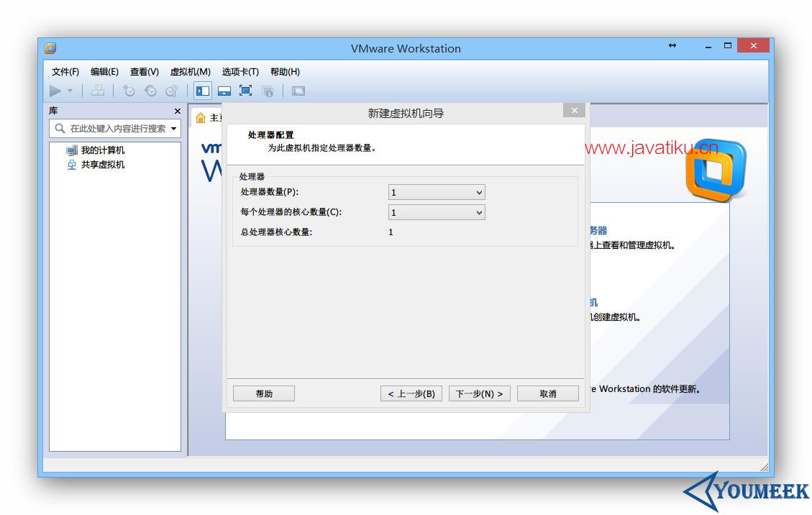This screenshot has height=515, width=812.
Task: Open the 查看(V) menu
Action: 145,71
